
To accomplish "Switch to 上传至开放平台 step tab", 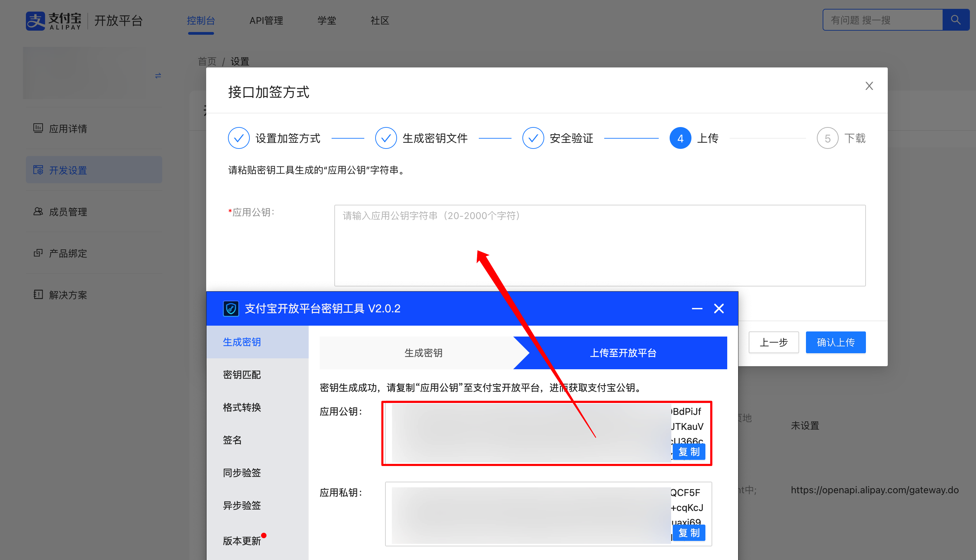I will click(x=623, y=353).
